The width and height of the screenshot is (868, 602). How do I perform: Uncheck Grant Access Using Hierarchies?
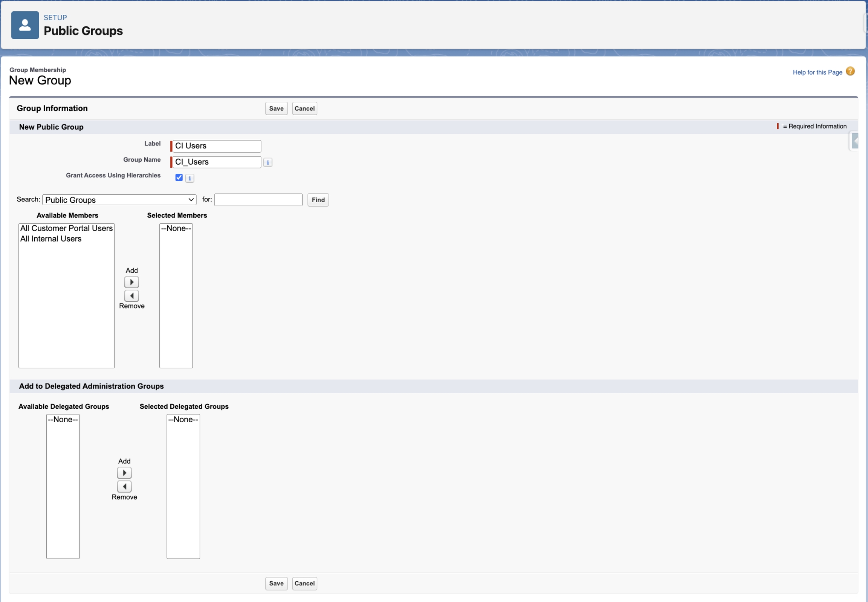tap(179, 178)
